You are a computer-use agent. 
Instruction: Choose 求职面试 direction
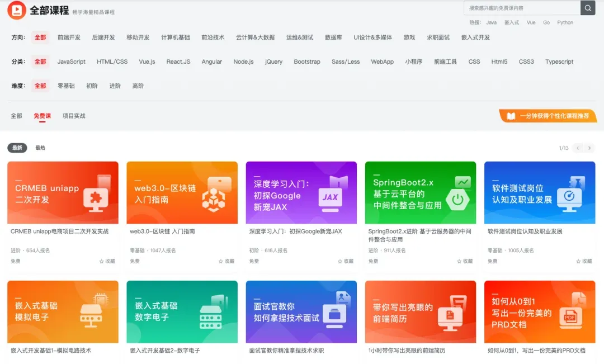(x=438, y=37)
